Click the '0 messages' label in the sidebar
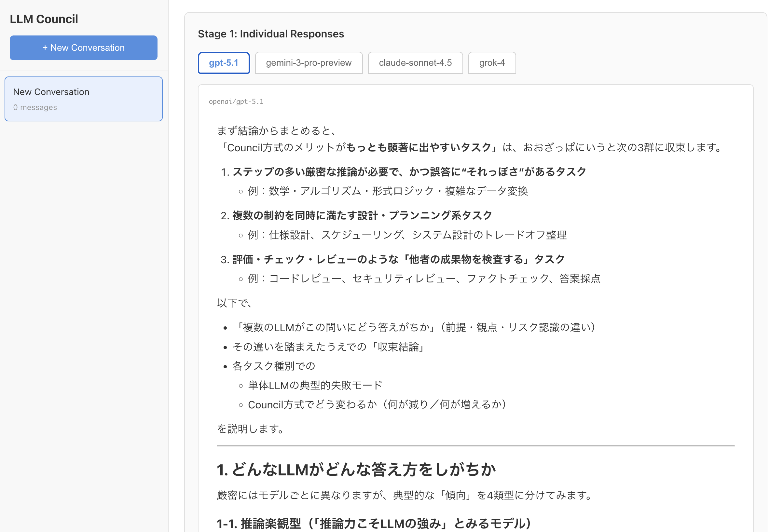783x532 pixels. coord(35,107)
